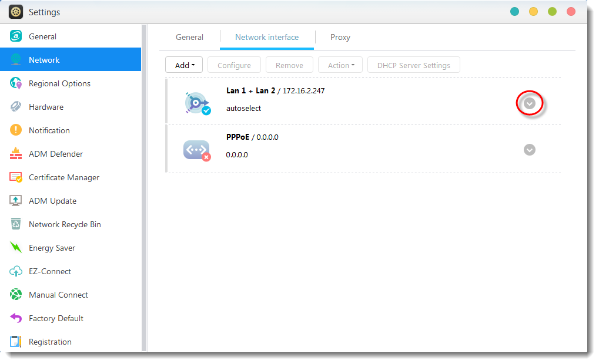Open the Add dropdown menu
599x364 pixels.
coord(184,65)
